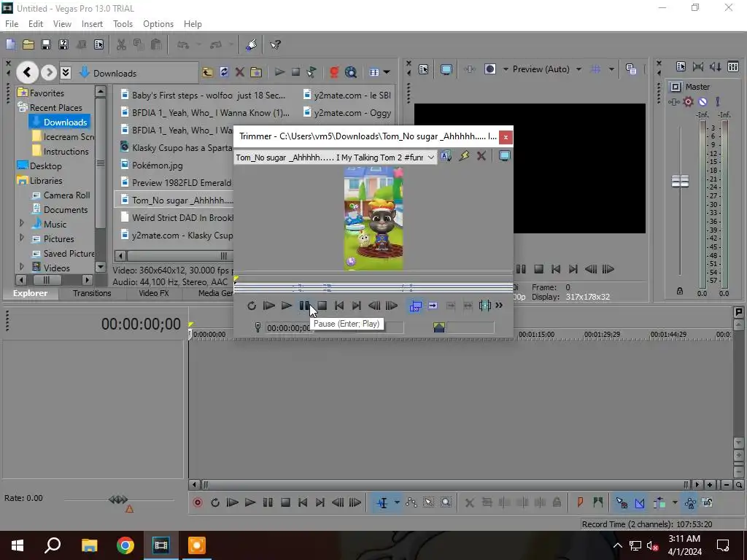Click the What's This help icon
Screen dimensions: 747x560
click(275, 44)
